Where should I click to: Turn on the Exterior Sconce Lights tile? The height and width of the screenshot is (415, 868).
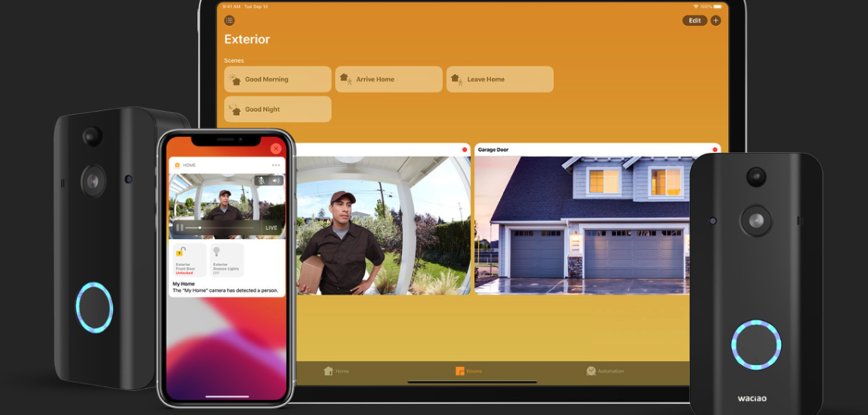[x=227, y=260]
